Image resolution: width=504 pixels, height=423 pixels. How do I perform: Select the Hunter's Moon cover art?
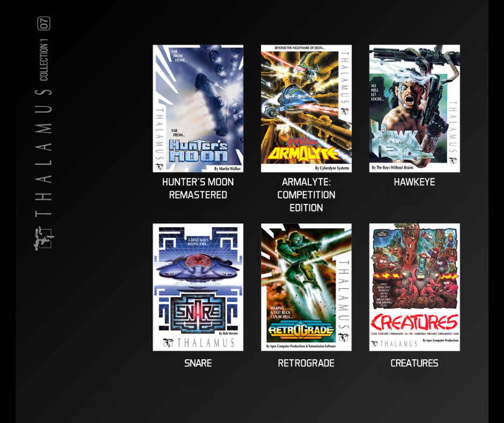coord(198,108)
